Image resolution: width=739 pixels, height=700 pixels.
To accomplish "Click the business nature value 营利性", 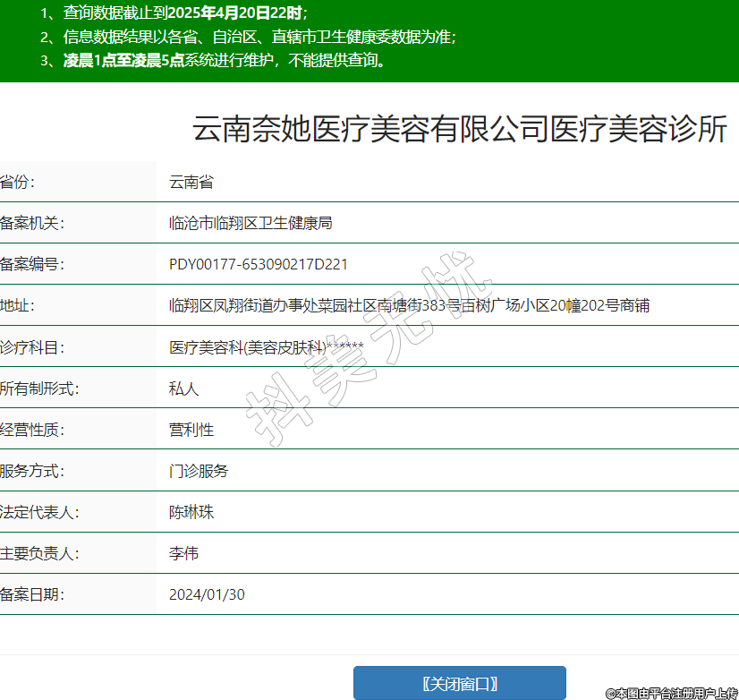I will tap(191, 430).
